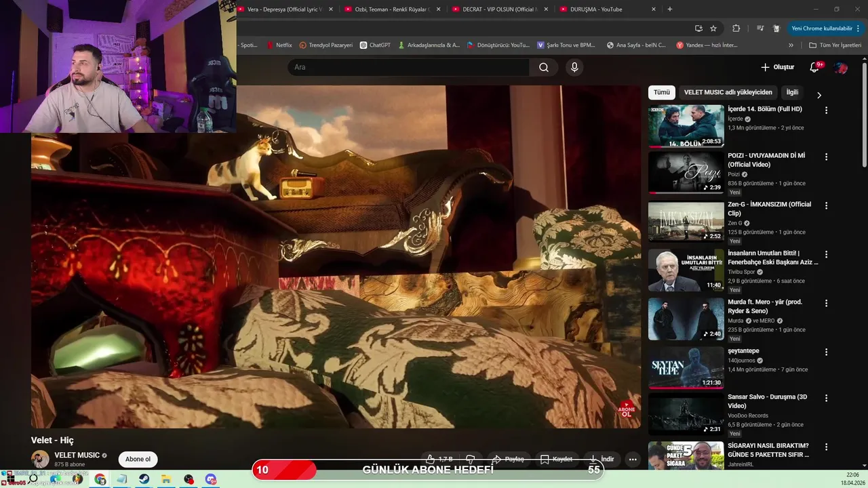Open the Dönüştürücü: YouTube bookmark
The image size is (868, 488).
tap(498, 45)
